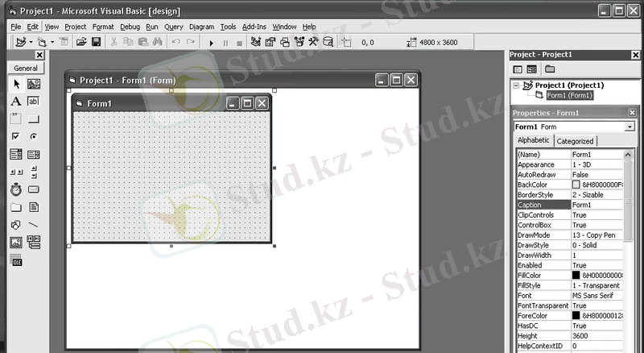Open Toolbox via hammer and wrench icon
The width and height of the screenshot is (644, 353).
tap(313, 42)
